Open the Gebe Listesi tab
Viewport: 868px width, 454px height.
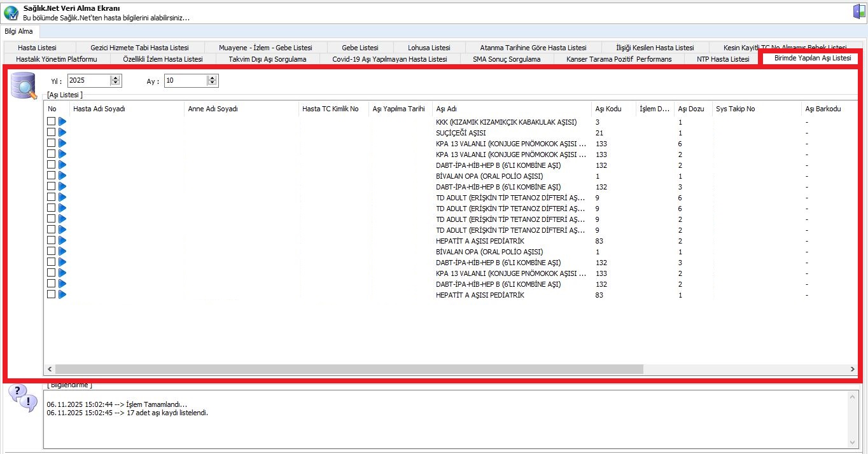[360, 48]
